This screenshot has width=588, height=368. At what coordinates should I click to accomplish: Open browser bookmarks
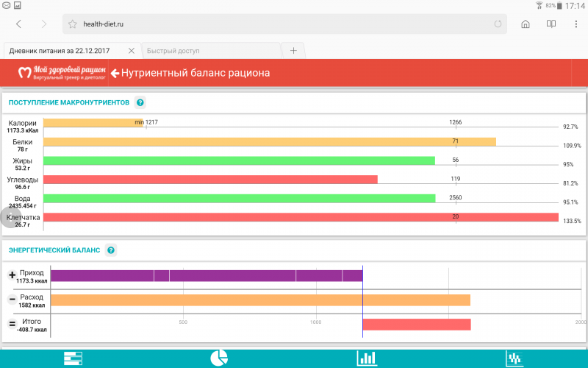click(x=551, y=24)
